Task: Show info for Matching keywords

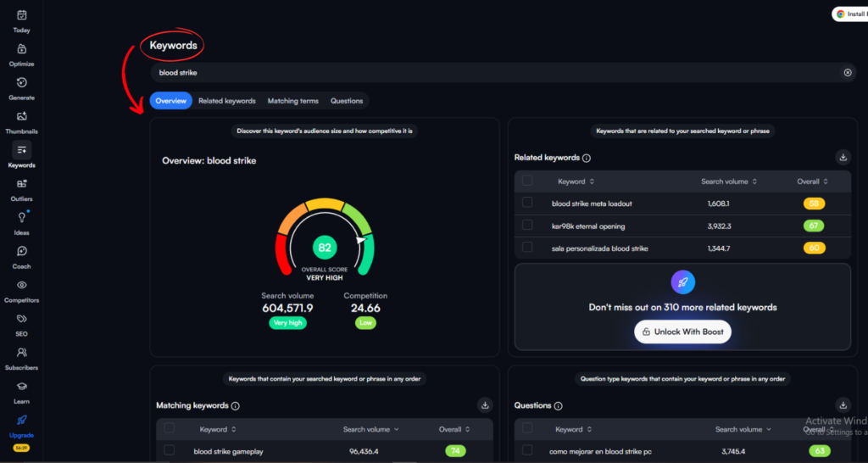Action: click(x=236, y=406)
